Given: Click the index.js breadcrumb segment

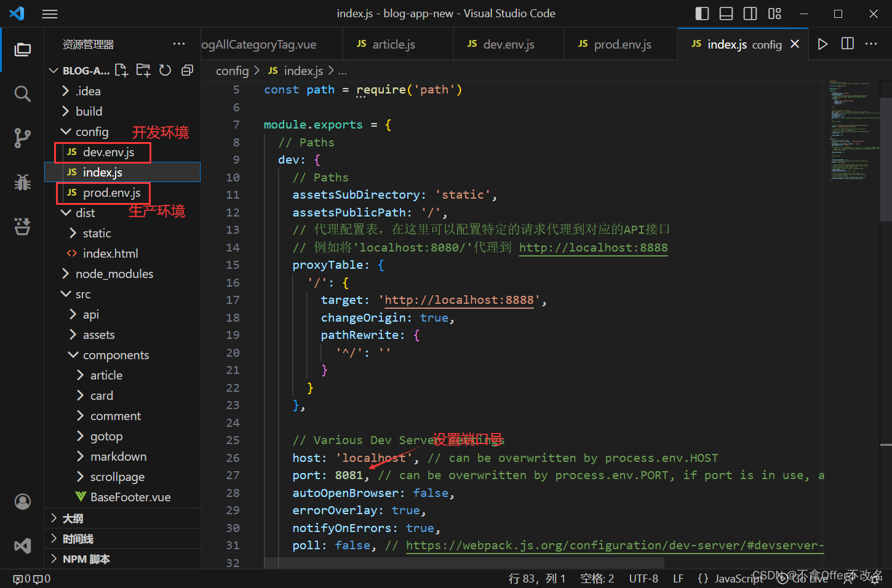Looking at the screenshot, I should pyautogui.click(x=303, y=71).
